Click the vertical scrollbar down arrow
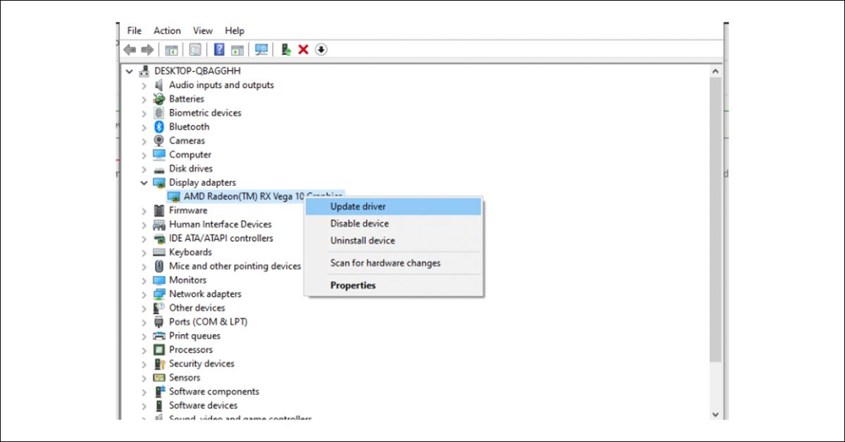The height and width of the screenshot is (442, 845). [x=715, y=414]
